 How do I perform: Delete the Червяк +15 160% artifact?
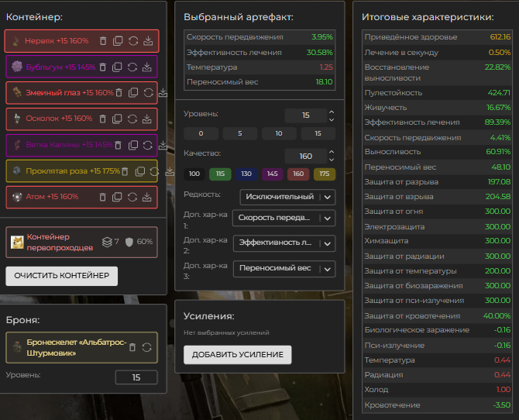(103, 41)
